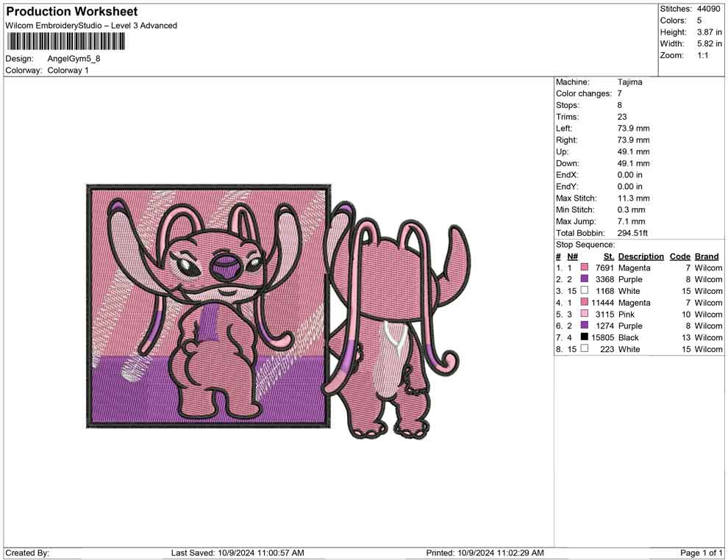Click the black swatch in stop row 7
The width and height of the screenshot is (728, 560).
585,337
